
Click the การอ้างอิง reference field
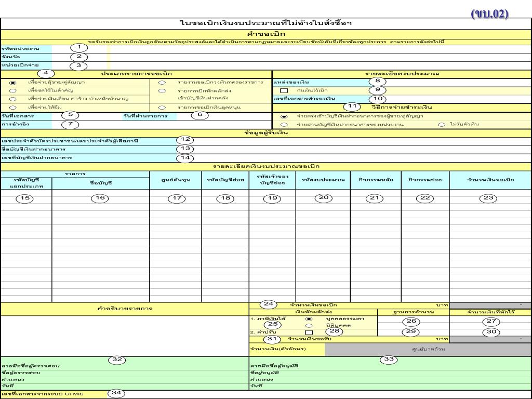[x=162, y=125]
